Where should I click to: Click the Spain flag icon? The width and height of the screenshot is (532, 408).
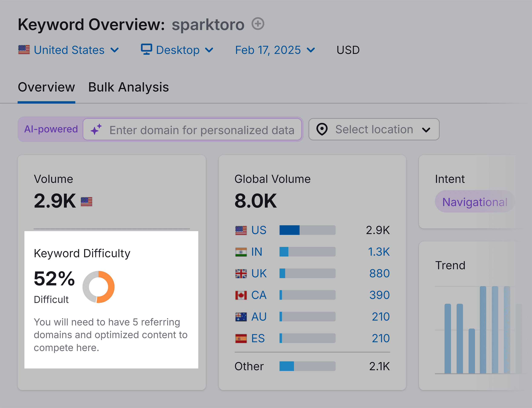(241, 338)
